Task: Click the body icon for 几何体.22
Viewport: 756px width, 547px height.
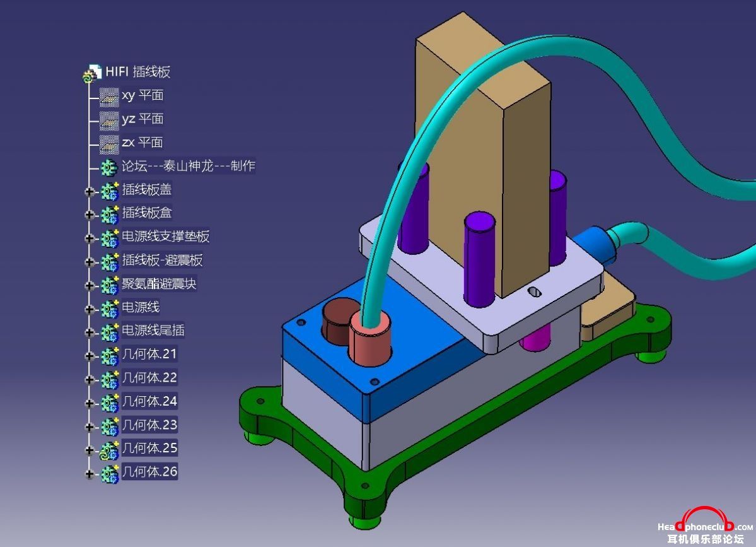Action: pos(110,380)
